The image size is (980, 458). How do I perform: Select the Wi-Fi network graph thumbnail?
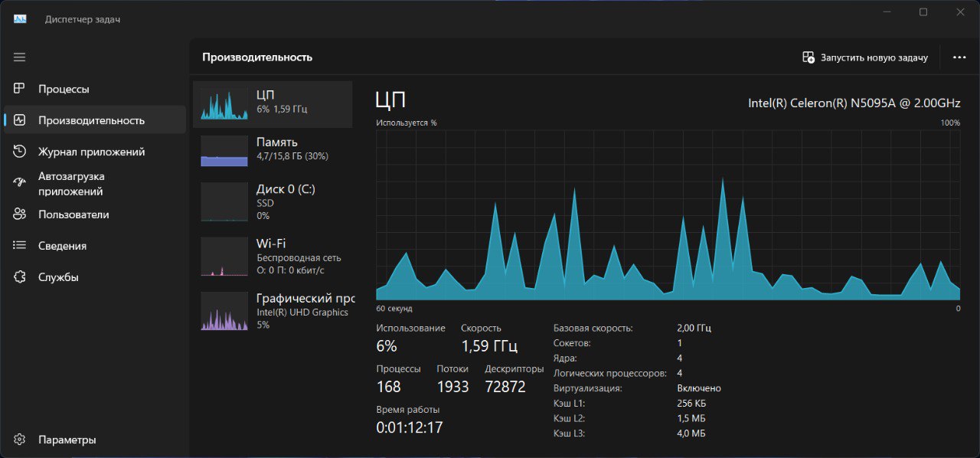pyautogui.click(x=224, y=257)
